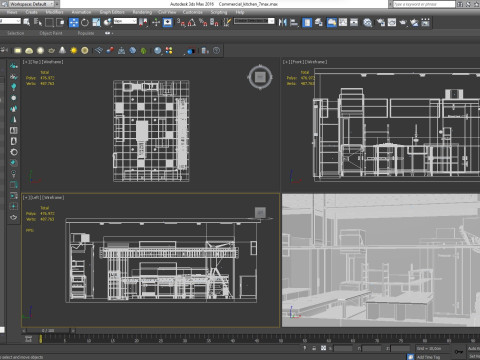The width and height of the screenshot is (480, 360).
Task: Open the Curve Editor
Action: coord(343,23)
